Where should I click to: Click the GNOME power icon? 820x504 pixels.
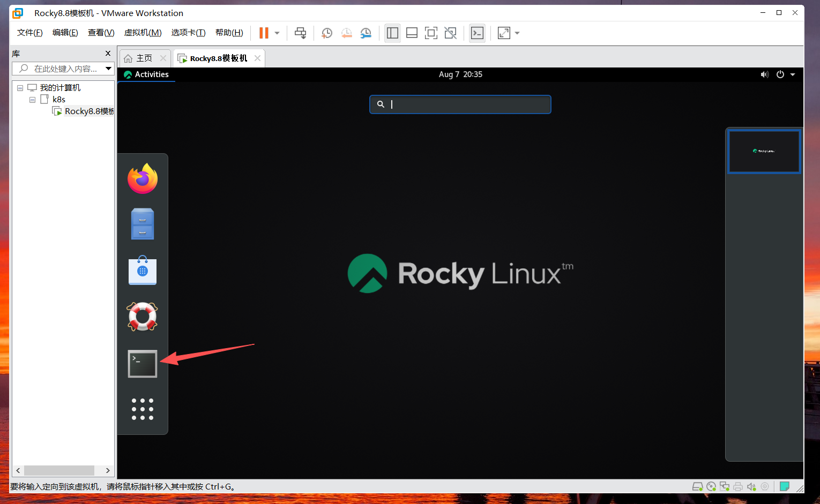(x=780, y=74)
